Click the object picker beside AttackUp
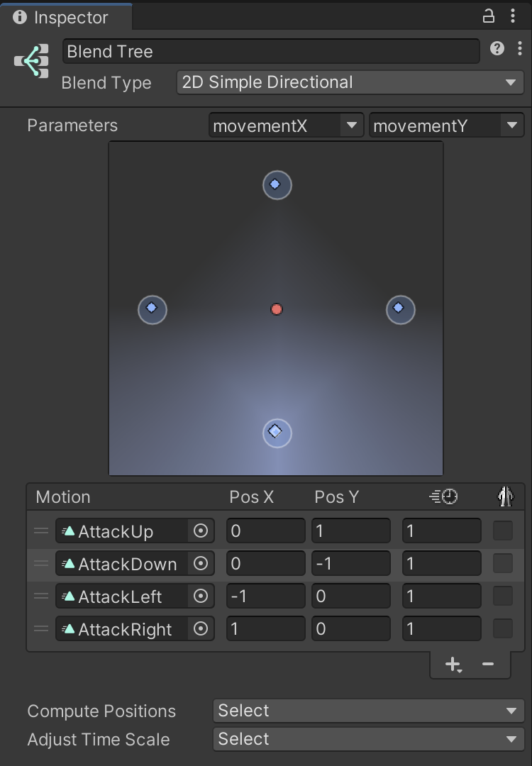Viewport: 532px width, 766px height. point(201,531)
